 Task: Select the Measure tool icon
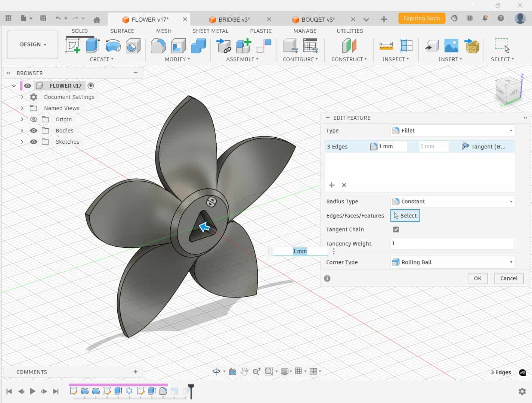pyautogui.click(x=386, y=46)
